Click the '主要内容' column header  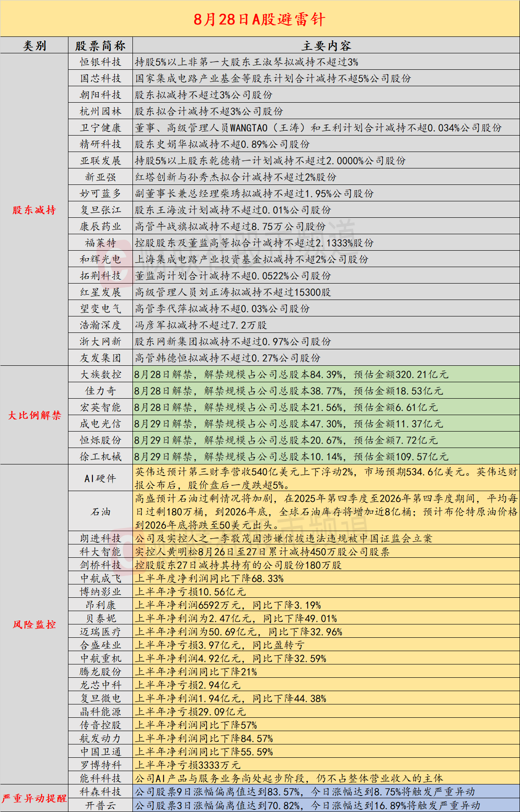326,46
